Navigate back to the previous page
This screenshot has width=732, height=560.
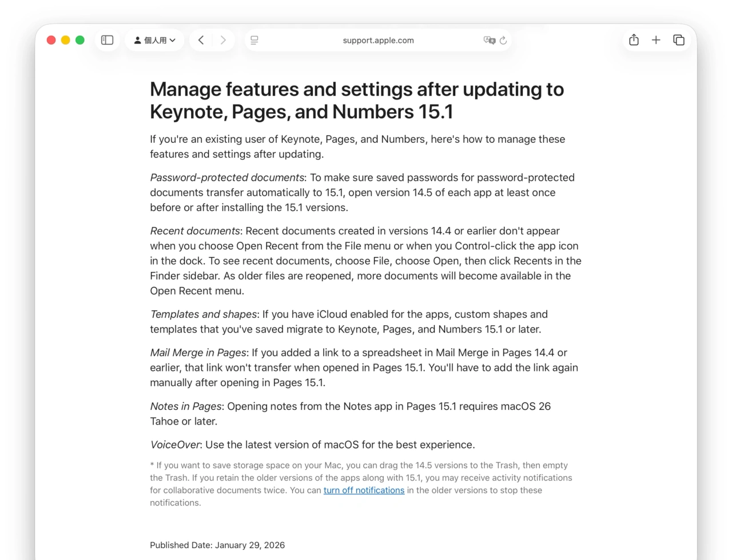201,40
